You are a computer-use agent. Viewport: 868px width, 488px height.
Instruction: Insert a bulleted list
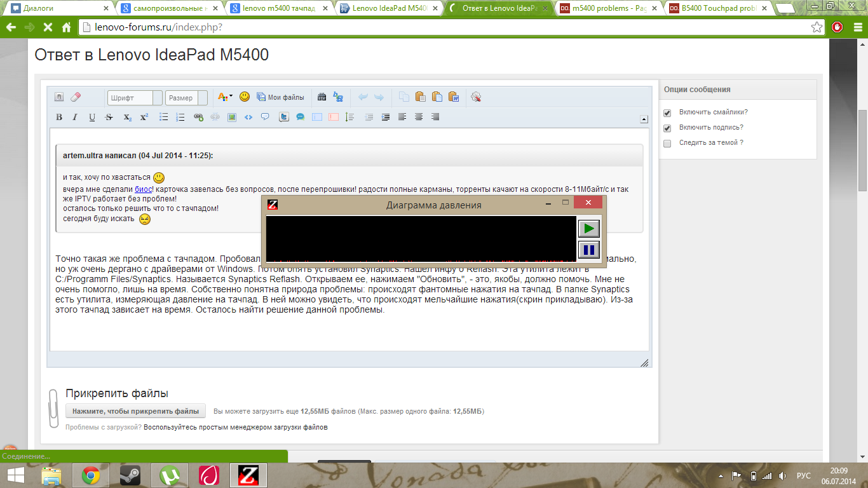point(163,118)
